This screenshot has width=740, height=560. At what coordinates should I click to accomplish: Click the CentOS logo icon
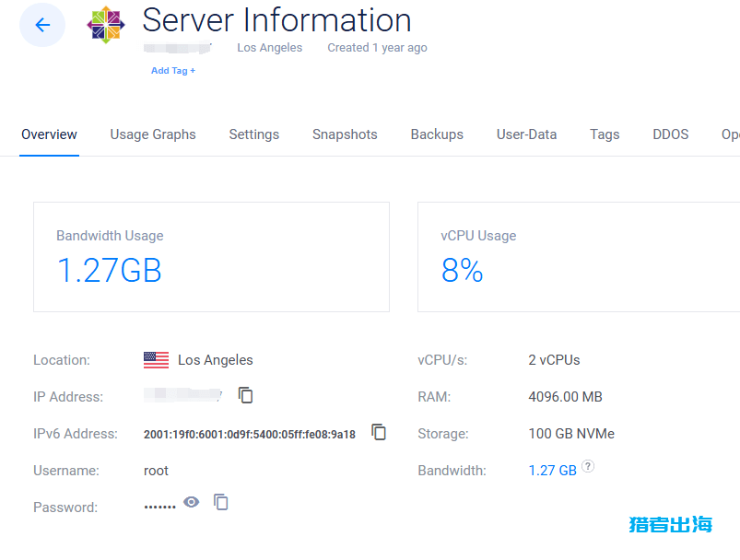[x=106, y=25]
